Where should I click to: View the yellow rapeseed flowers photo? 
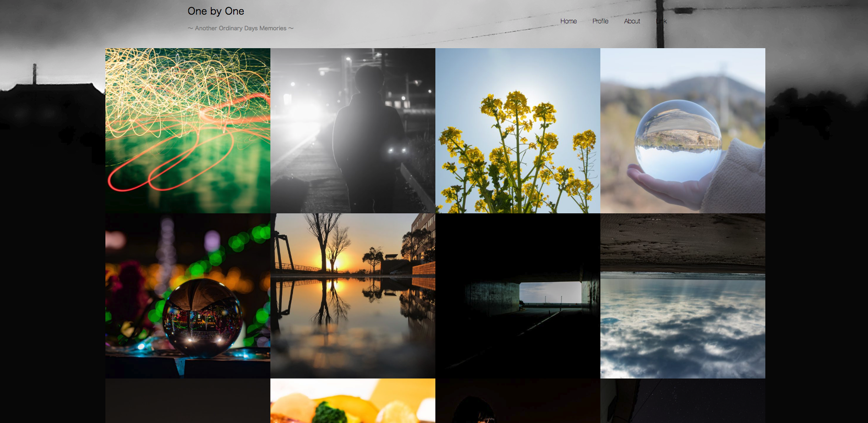(518, 131)
